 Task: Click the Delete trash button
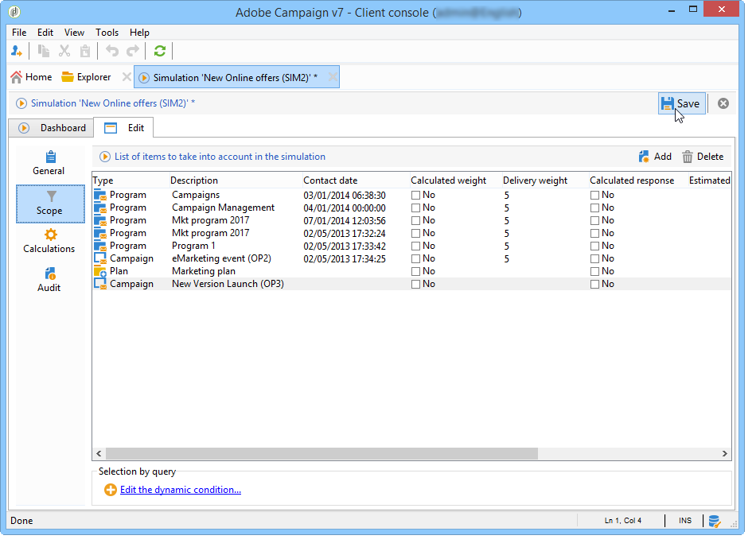[703, 157]
